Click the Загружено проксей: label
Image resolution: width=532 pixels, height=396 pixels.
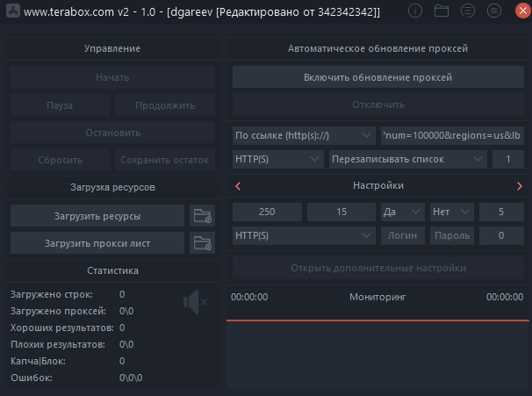pyautogui.click(x=58, y=311)
